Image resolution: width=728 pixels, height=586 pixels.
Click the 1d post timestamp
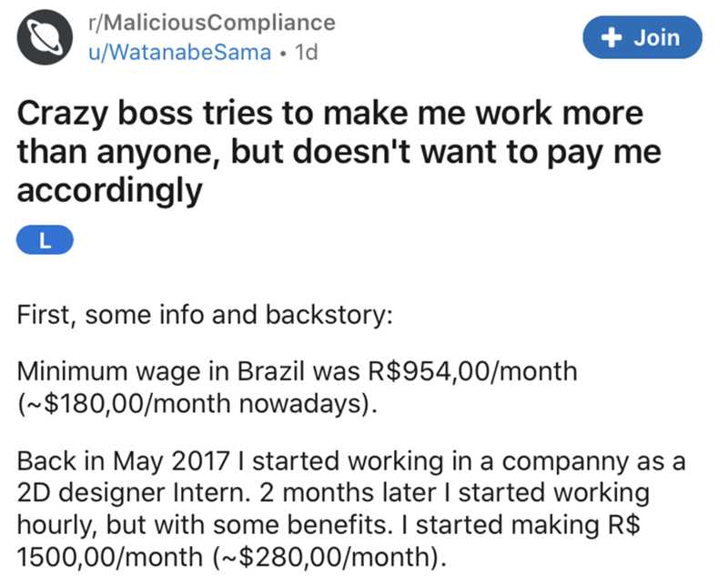[307, 52]
